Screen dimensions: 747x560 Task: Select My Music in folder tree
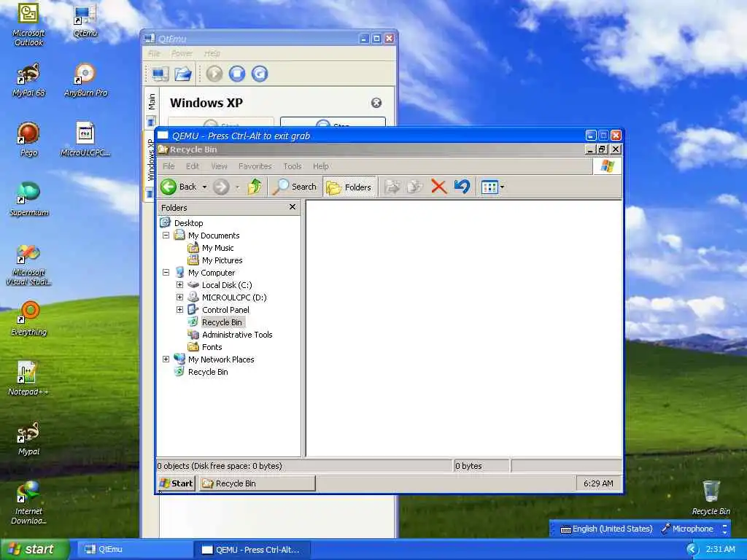coord(217,248)
